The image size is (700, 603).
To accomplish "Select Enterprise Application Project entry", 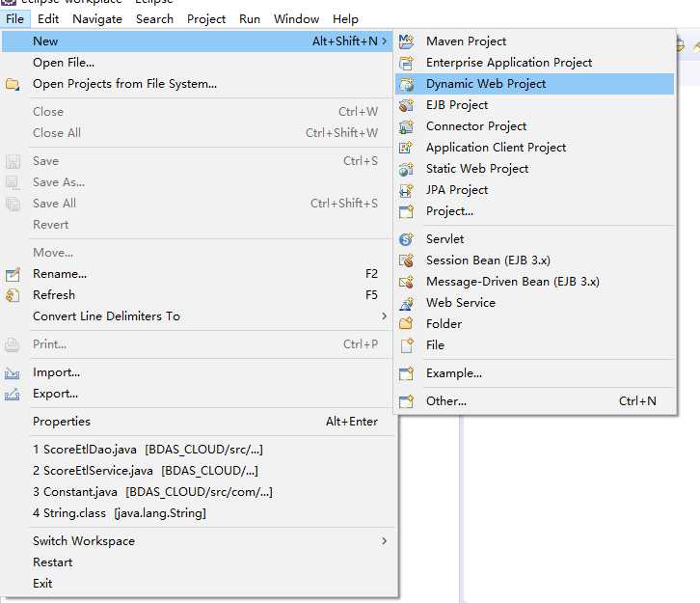I will point(535,63).
